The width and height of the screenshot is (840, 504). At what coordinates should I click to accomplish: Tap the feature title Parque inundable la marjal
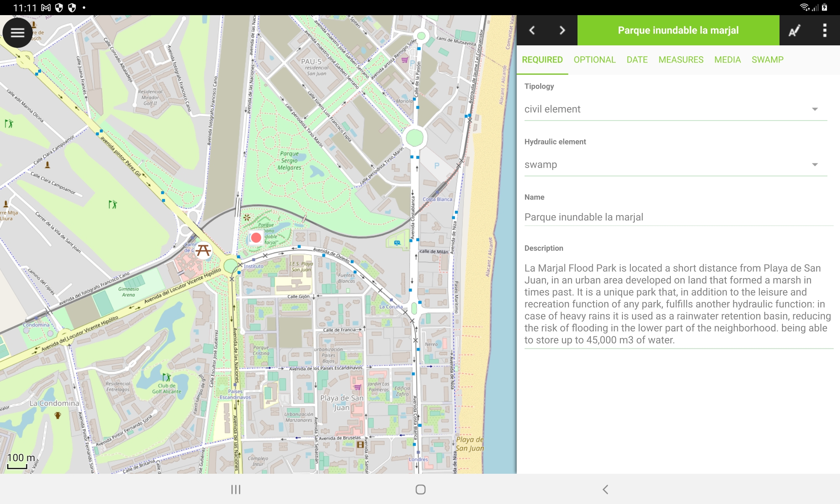click(x=678, y=30)
